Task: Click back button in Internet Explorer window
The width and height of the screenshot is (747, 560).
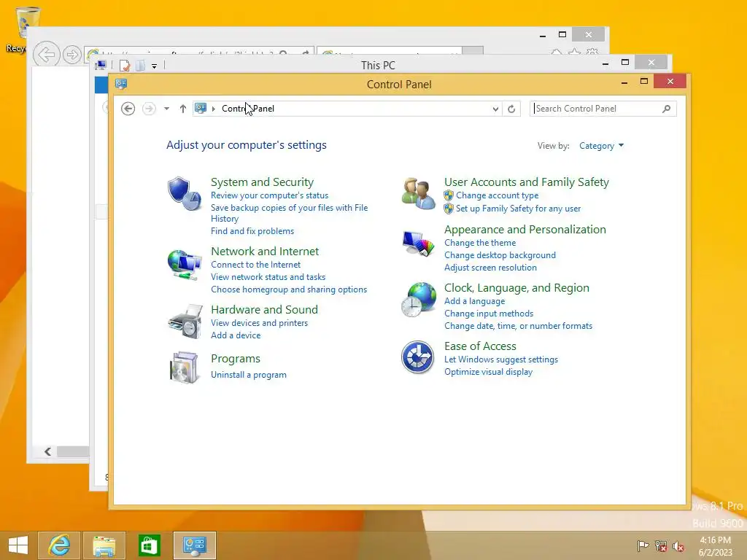Action: click(46, 55)
